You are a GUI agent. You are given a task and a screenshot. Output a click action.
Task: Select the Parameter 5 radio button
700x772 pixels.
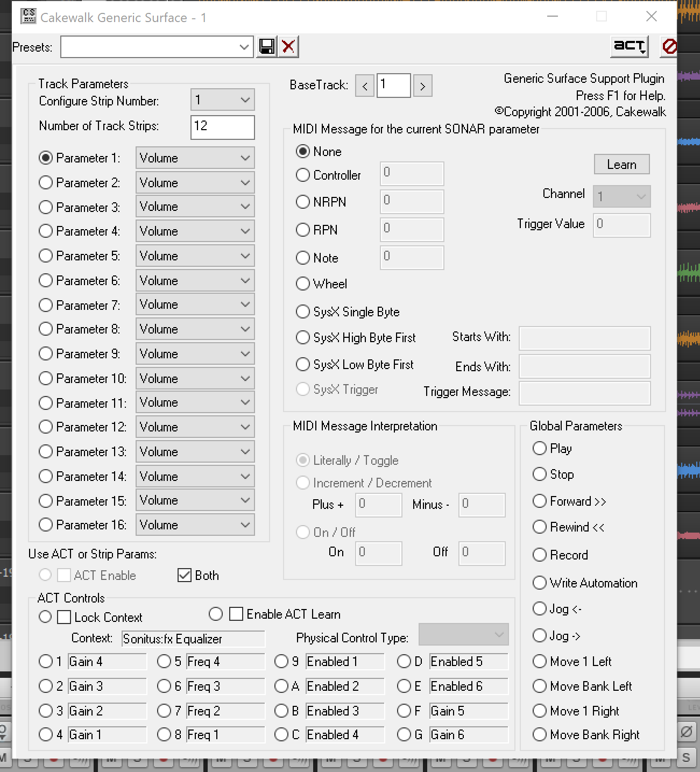tap(46, 256)
